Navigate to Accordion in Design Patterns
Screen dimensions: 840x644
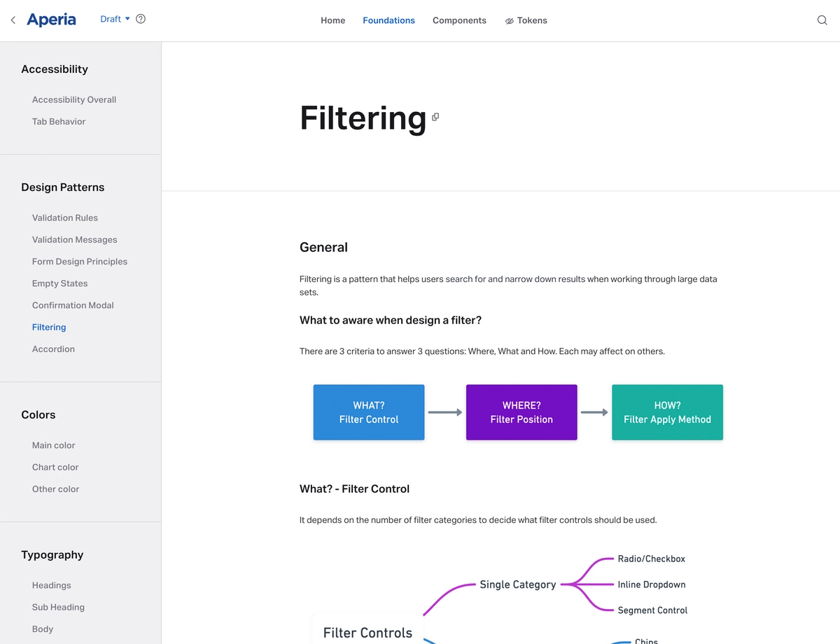pyautogui.click(x=53, y=349)
